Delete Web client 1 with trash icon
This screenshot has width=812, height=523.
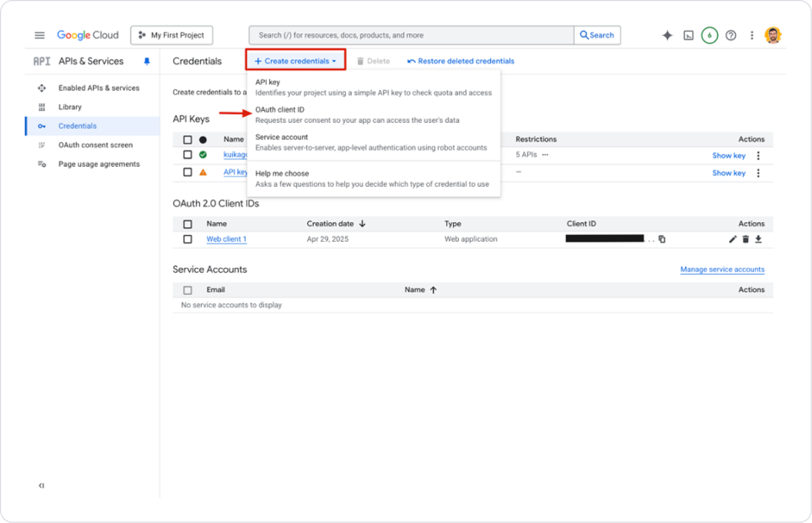[745, 239]
